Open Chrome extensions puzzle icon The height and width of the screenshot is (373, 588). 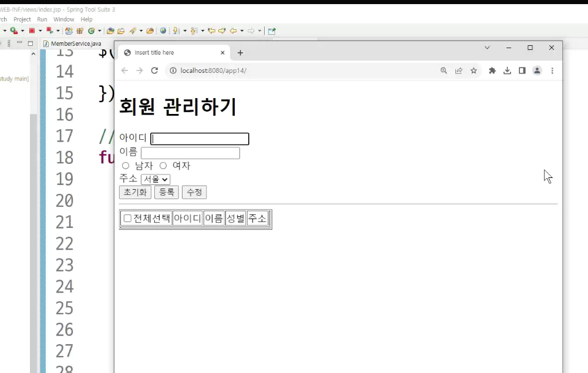click(492, 70)
